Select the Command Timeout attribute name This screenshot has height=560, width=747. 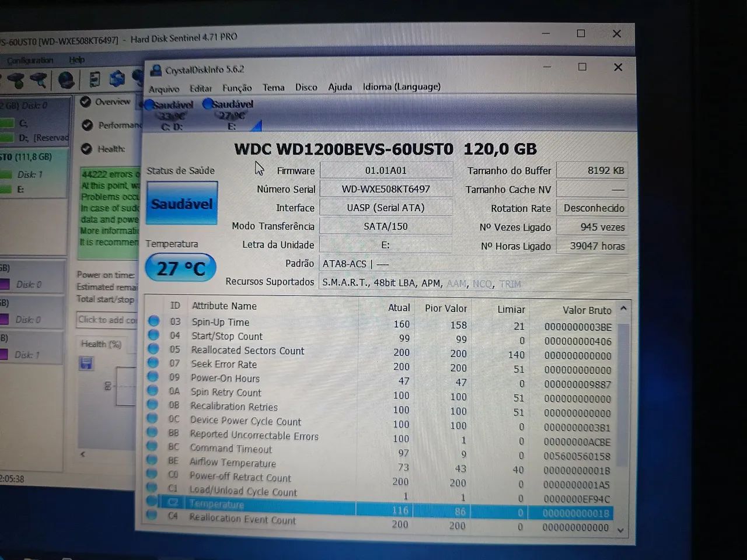(x=231, y=449)
